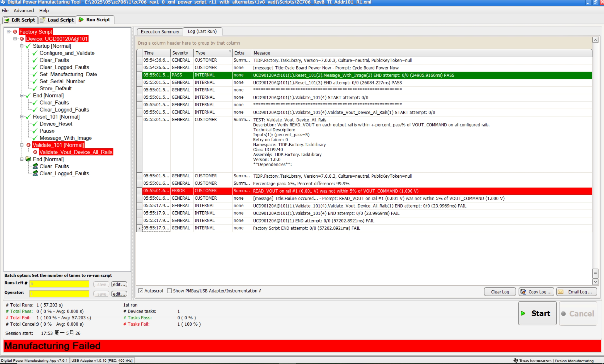Select the 'Percentage pass: 5%' log row

tap(367, 184)
